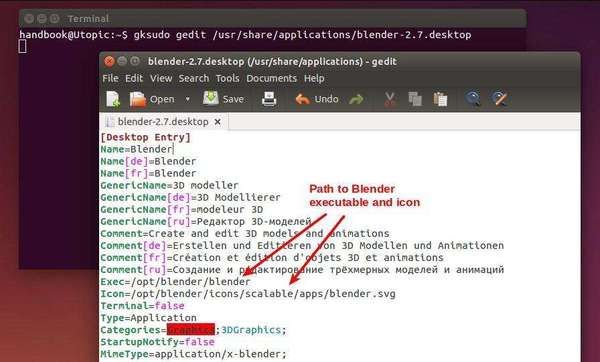Open Find and Replace tool icon
The height and width of the screenshot is (362, 600).
coord(499,99)
